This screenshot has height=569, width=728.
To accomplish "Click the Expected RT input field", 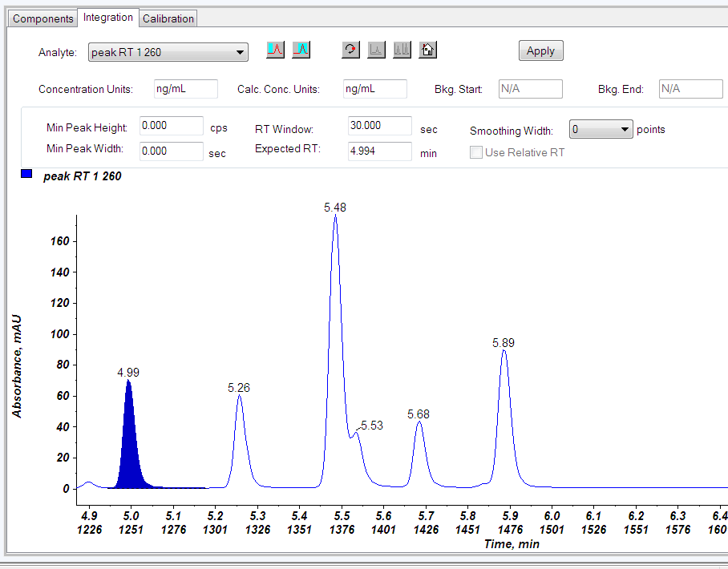I will click(x=379, y=151).
